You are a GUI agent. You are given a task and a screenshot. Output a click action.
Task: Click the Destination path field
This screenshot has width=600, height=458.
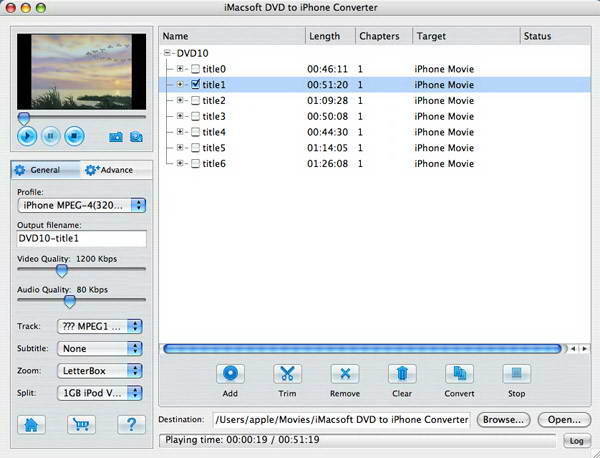coord(341,420)
